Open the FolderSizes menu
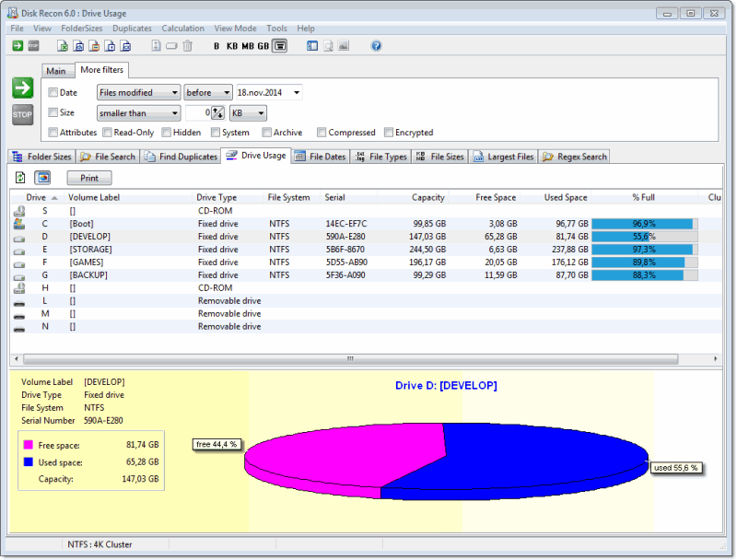Viewport: 737px width, 560px height. [81, 29]
